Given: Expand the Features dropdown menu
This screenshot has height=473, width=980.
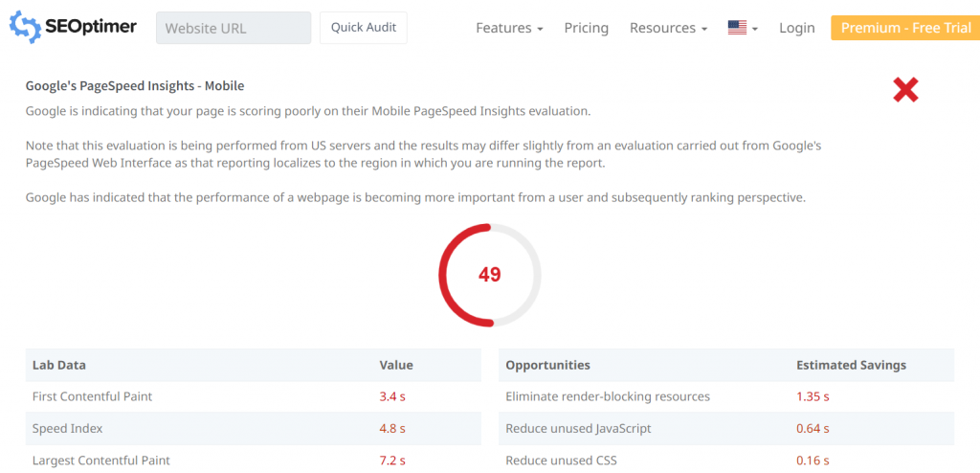Looking at the screenshot, I should [x=509, y=28].
